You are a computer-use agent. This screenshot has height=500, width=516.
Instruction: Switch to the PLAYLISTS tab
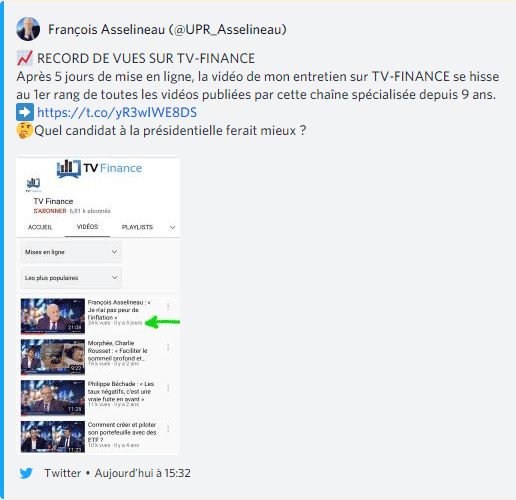coord(137,227)
